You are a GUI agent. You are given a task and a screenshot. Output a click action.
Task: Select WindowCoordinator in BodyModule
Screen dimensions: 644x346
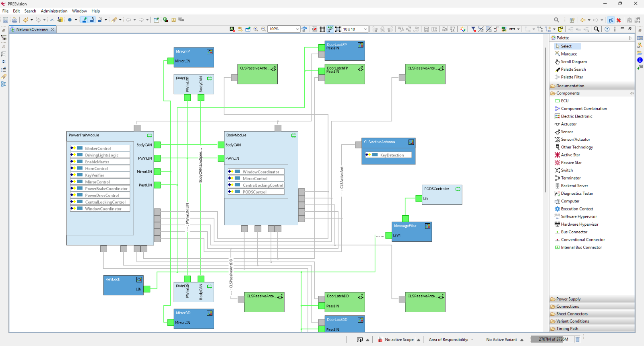[256, 172]
